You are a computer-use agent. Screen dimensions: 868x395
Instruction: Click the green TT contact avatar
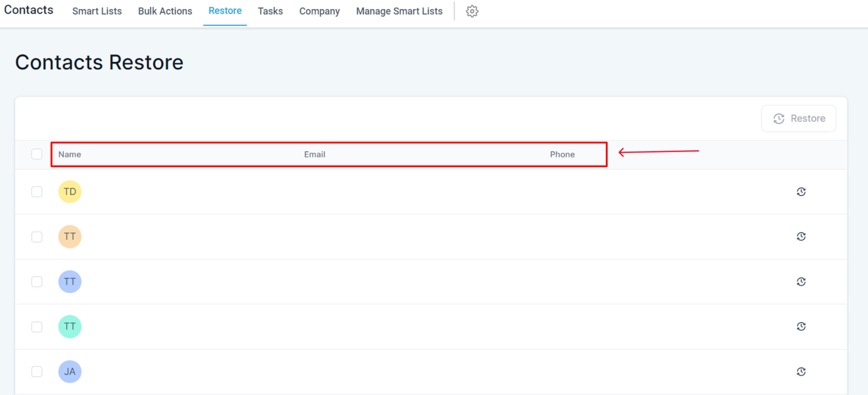click(70, 327)
